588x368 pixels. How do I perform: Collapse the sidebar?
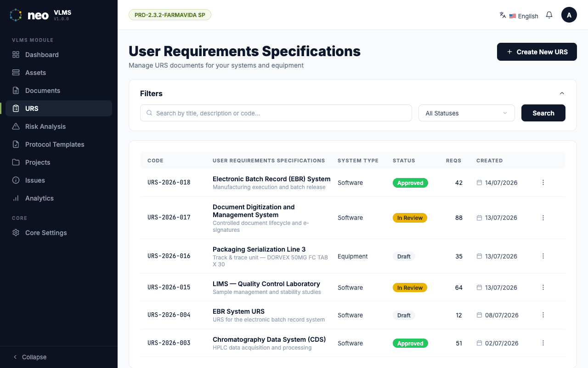(30, 357)
